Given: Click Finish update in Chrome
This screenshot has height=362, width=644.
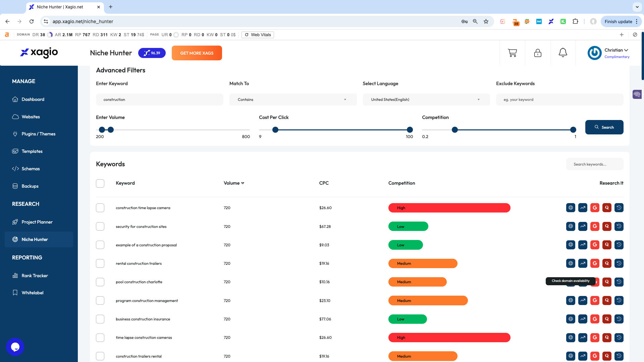Looking at the screenshot, I should [x=621, y=21].
